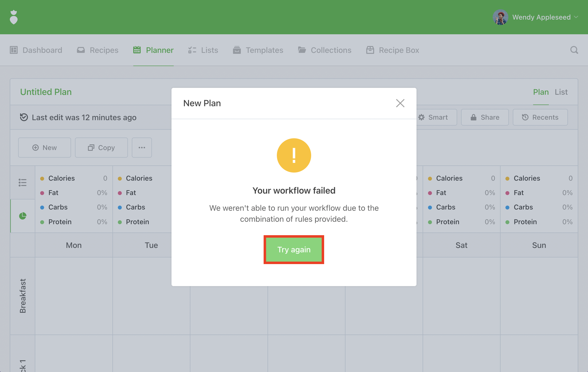This screenshot has width=588, height=372.
Task: Close the New Plan dialog
Action: 400,103
